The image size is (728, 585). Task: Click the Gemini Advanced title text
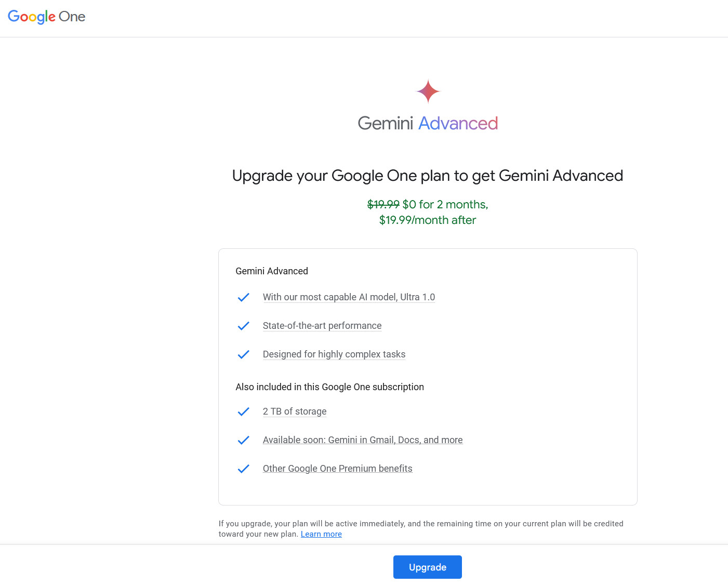[x=427, y=123]
